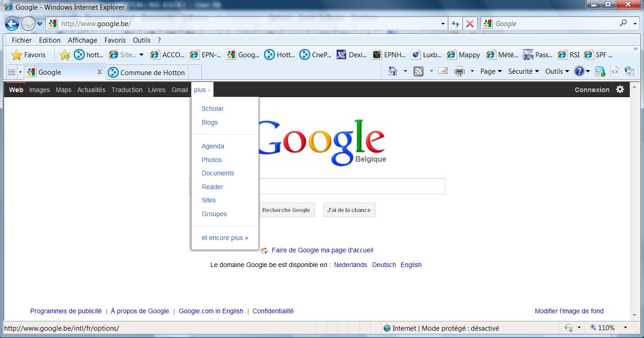Open the Favoris star button

pos(28,55)
